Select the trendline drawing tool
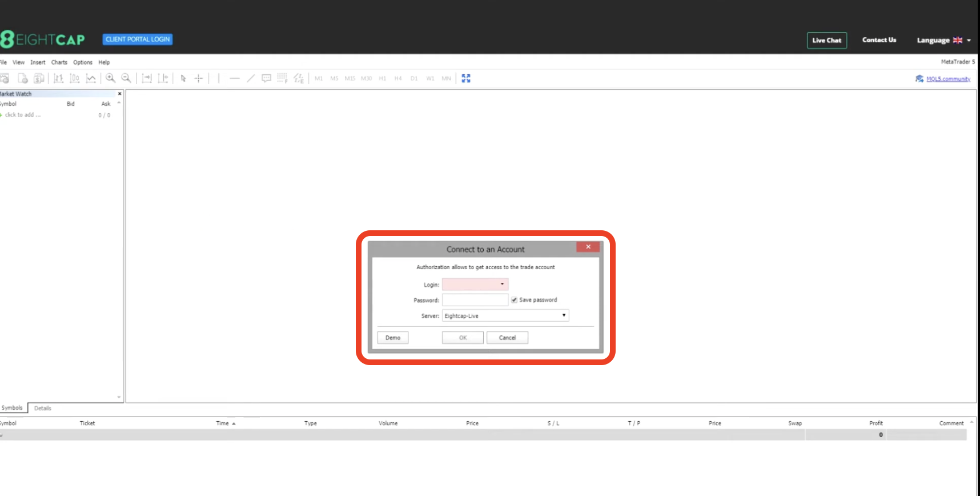 pyautogui.click(x=251, y=78)
